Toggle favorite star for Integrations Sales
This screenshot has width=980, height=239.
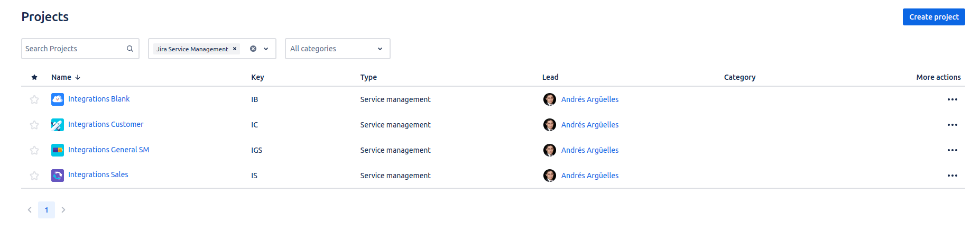point(34,176)
